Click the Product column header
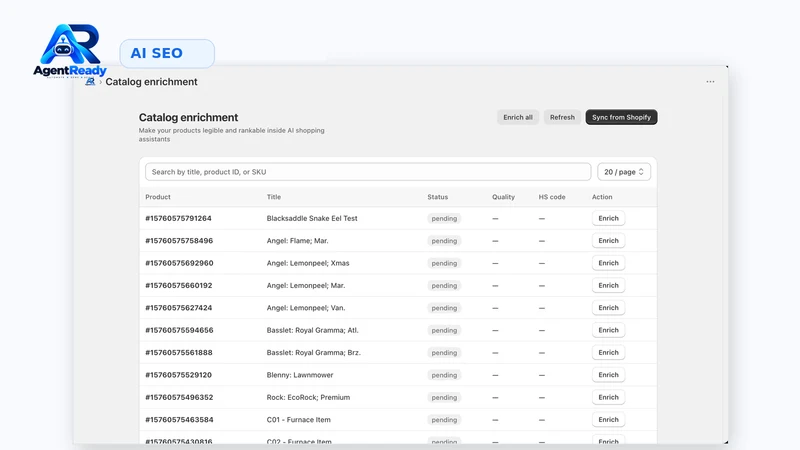800x450 pixels. [158, 197]
